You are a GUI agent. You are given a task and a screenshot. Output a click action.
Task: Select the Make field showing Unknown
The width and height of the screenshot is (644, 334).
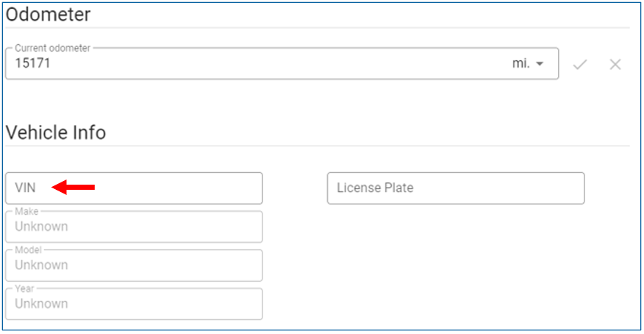(x=134, y=227)
